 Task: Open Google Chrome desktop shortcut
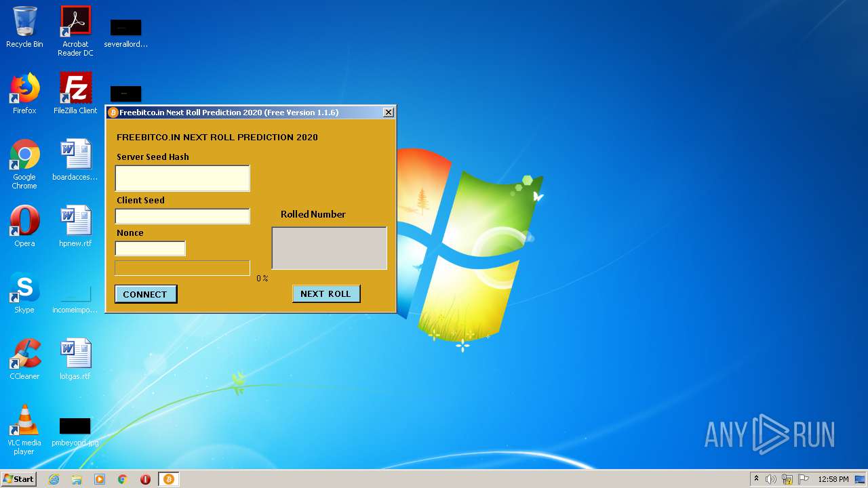pos(24,164)
